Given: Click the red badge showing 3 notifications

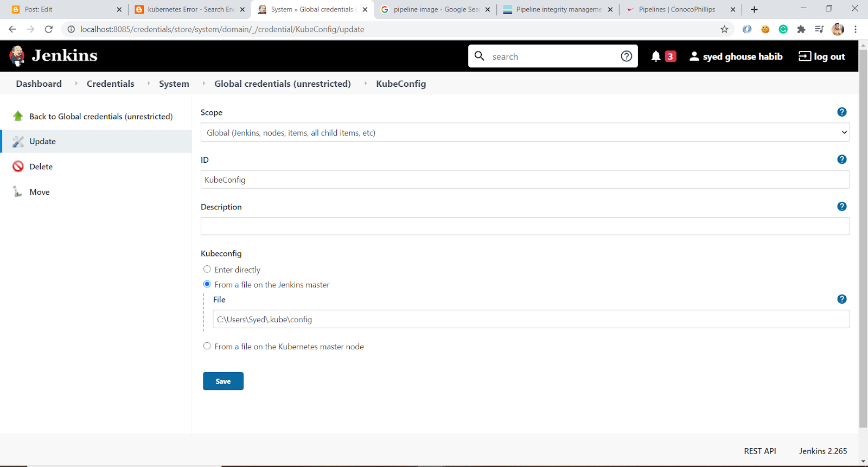Looking at the screenshot, I should 671,56.
